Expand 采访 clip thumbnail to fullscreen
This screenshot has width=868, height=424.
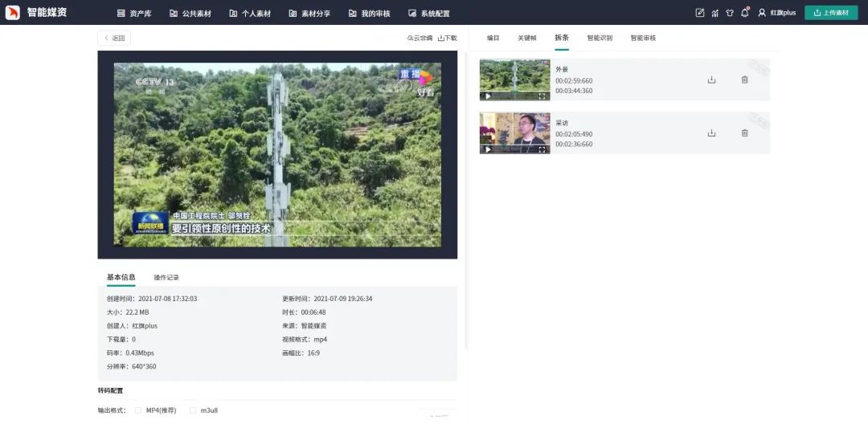pyautogui.click(x=542, y=149)
